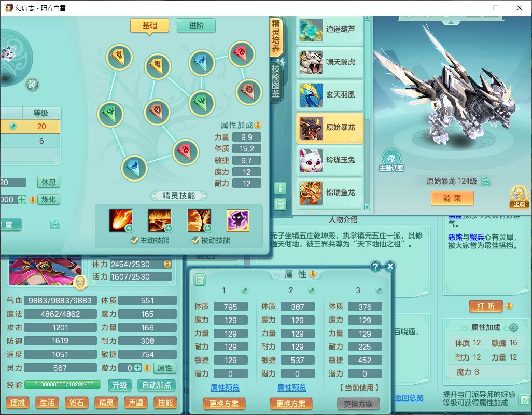Open the 精灵 menu button
This screenshot has width=532, height=415.
pos(106,403)
